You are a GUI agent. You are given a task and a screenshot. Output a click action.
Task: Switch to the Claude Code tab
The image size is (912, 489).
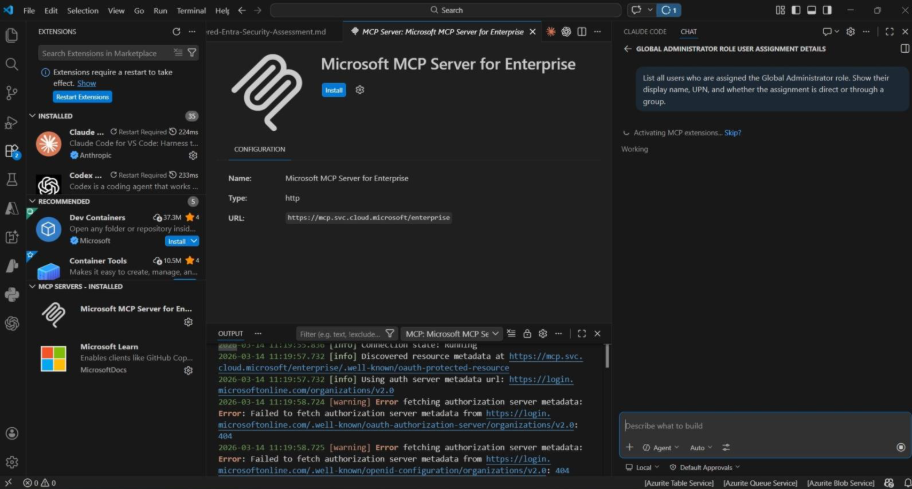point(644,31)
